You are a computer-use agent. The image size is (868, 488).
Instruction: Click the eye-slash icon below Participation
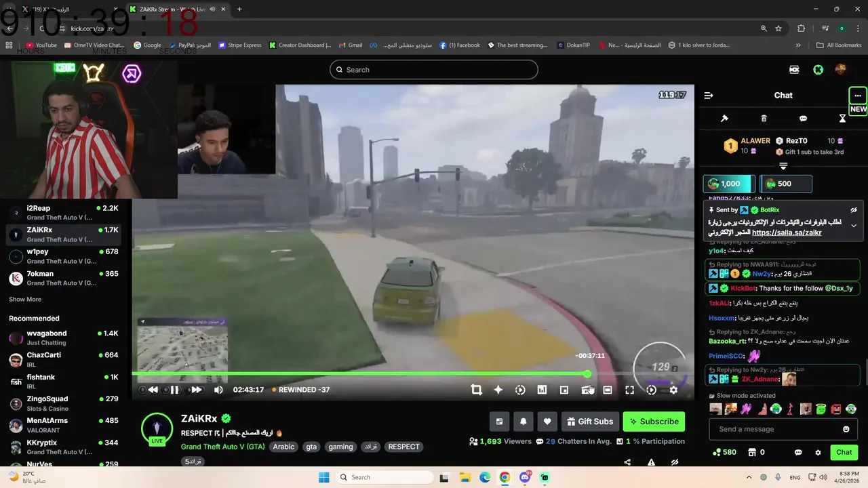click(x=675, y=462)
